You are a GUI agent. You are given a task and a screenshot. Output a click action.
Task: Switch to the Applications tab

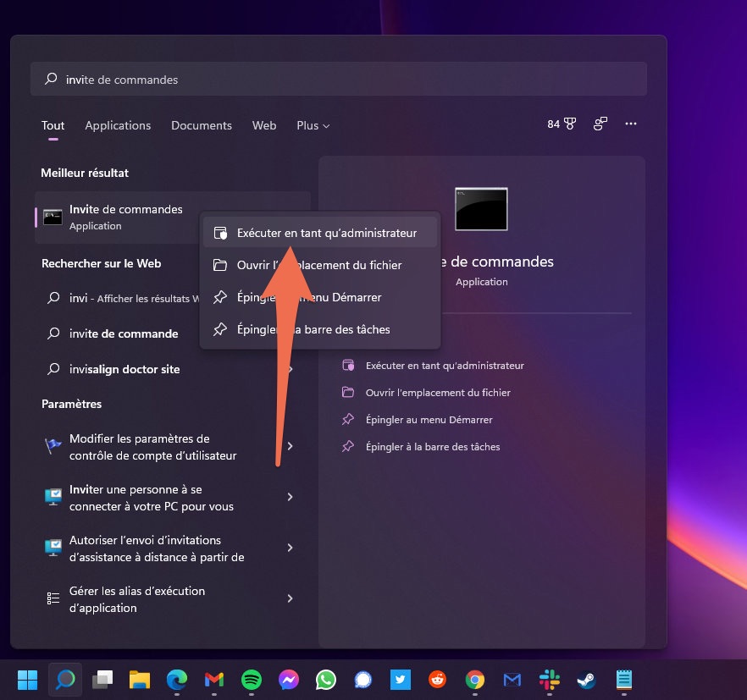[118, 126]
